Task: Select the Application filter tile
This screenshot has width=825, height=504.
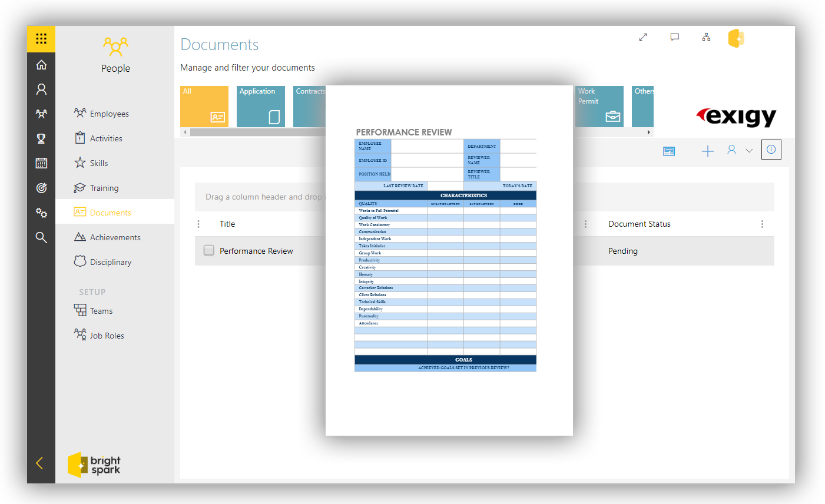Action: point(261,107)
